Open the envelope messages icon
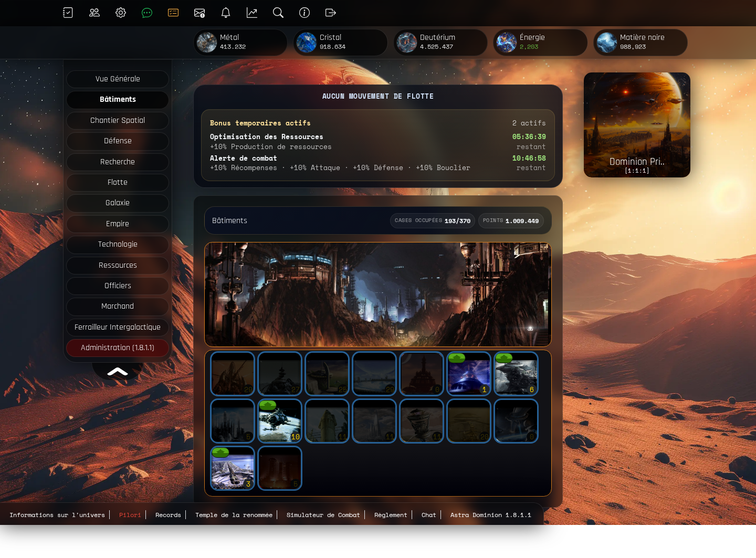The image size is (756, 558). tap(199, 13)
